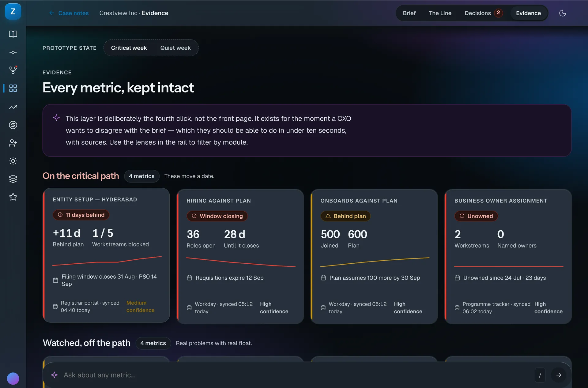
Task: Click 4 metrics pill beside Watched, off the path
Action: 153,343
